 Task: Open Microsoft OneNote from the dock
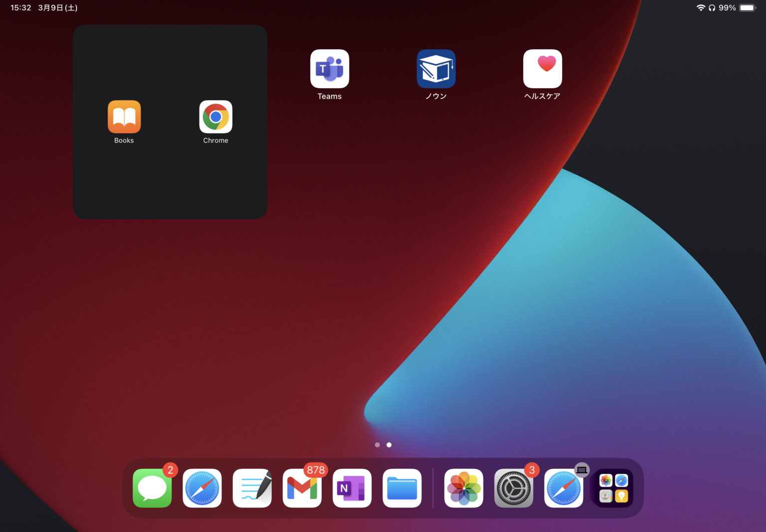click(x=352, y=488)
